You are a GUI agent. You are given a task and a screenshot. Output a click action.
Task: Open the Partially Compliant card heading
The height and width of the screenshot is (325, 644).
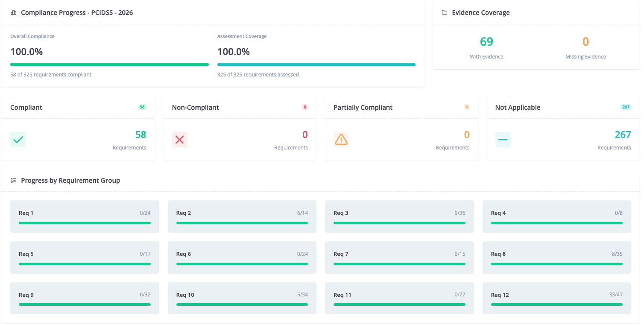coord(363,108)
